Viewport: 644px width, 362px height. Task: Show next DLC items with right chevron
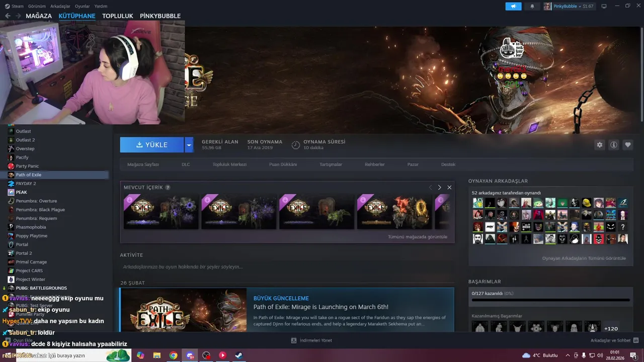439,187
